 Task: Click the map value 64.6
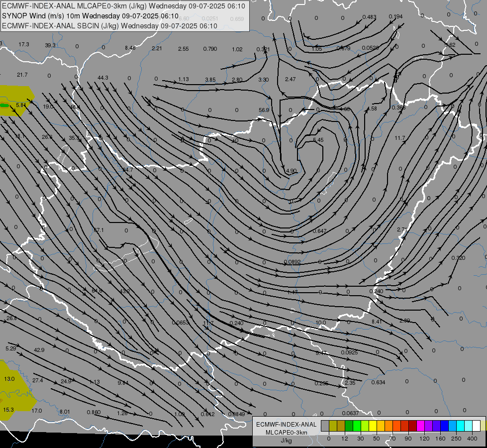click(97, 291)
